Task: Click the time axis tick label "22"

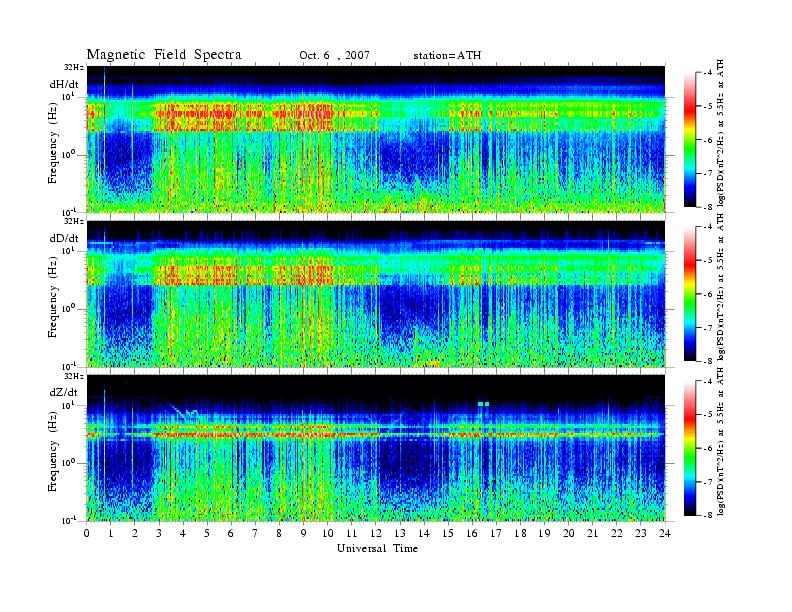Action: 617,533
